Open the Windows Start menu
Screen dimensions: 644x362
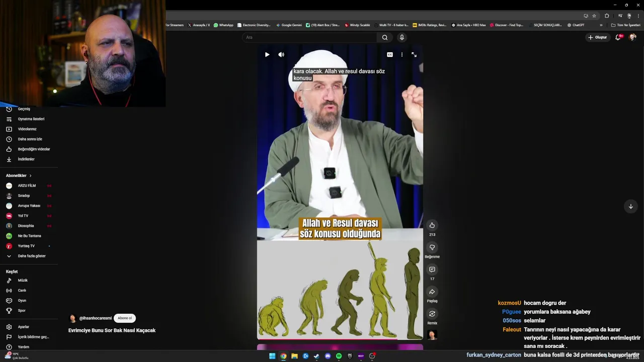[272, 356]
